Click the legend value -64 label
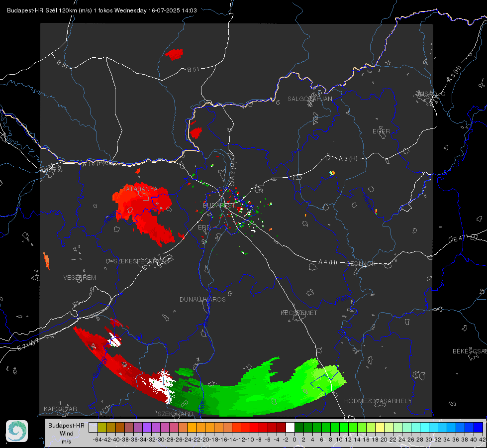 (97, 440)
